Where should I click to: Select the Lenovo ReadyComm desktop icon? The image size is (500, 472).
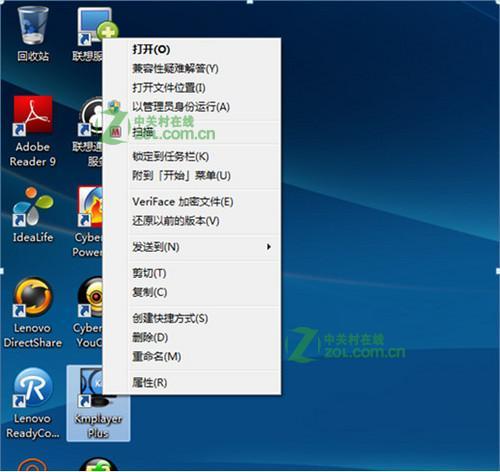[33, 403]
